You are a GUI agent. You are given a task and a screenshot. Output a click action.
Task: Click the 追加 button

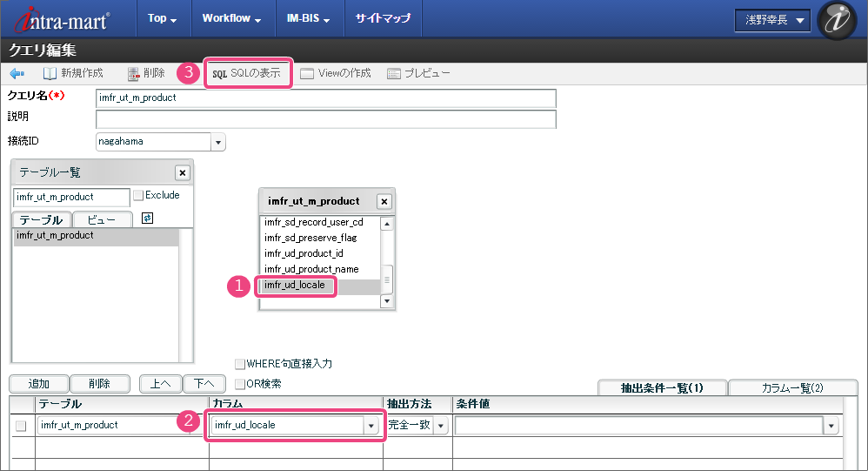[x=39, y=383]
